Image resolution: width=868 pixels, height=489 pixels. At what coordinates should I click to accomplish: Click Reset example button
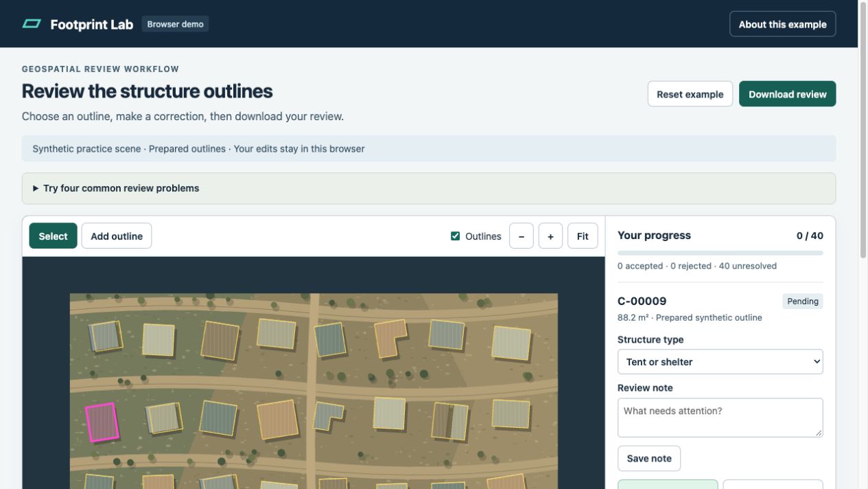click(690, 94)
